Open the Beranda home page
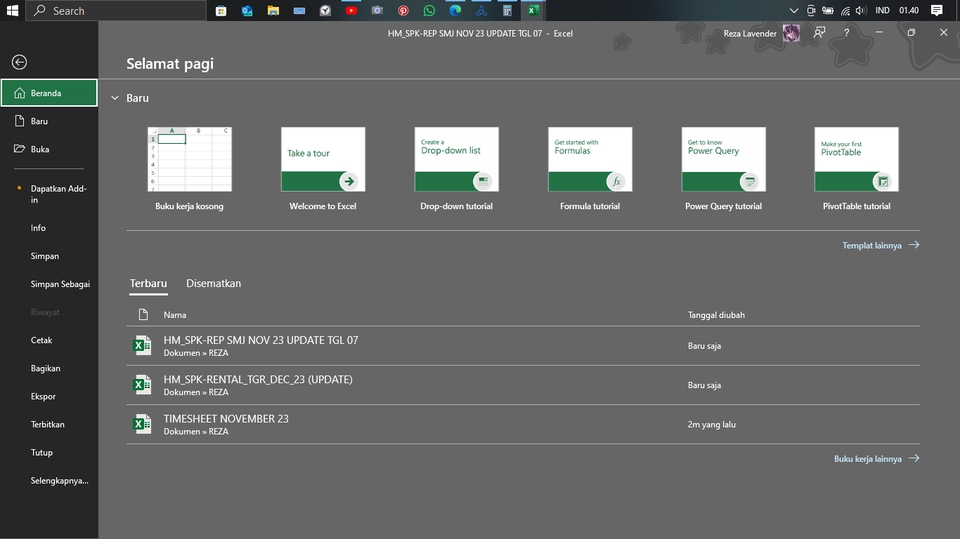960x539 pixels. pos(49,93)
